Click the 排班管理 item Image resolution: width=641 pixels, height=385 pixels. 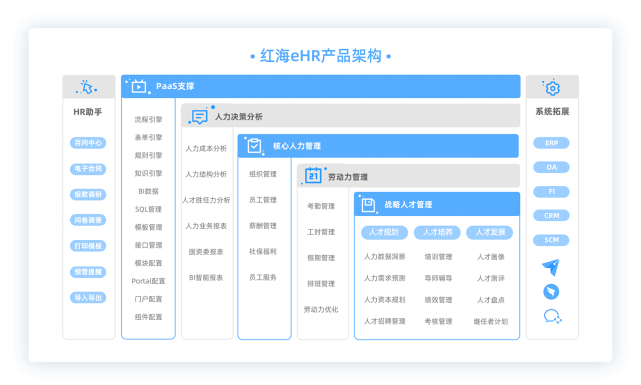click(321, 284)
